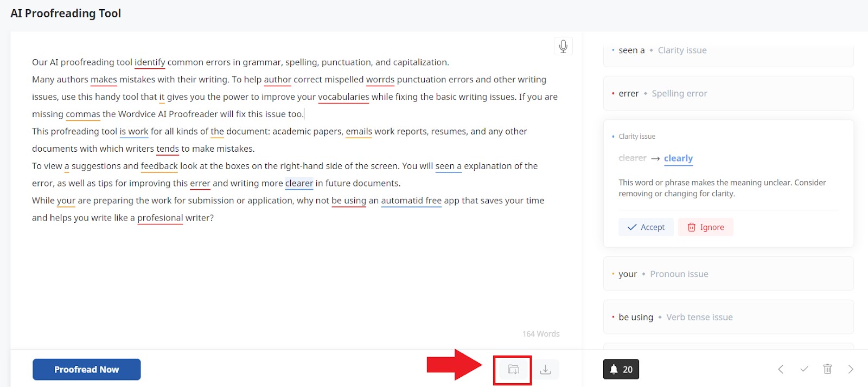Click the '164 Words' counter
Image resolution: width=868 pixels, height=387 pixels.
click(x=541, y=334)
